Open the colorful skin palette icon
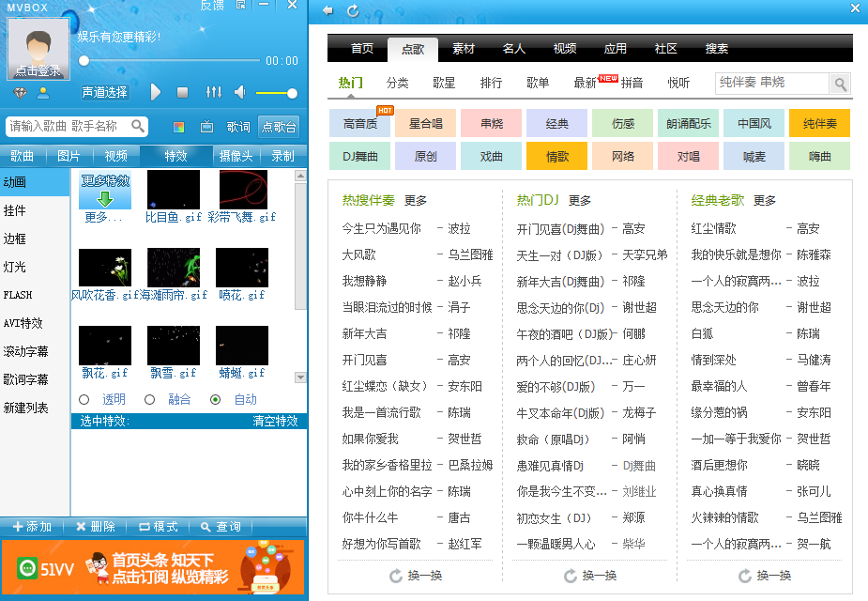Viewport: 868px width, 601px height. point(179,127)
